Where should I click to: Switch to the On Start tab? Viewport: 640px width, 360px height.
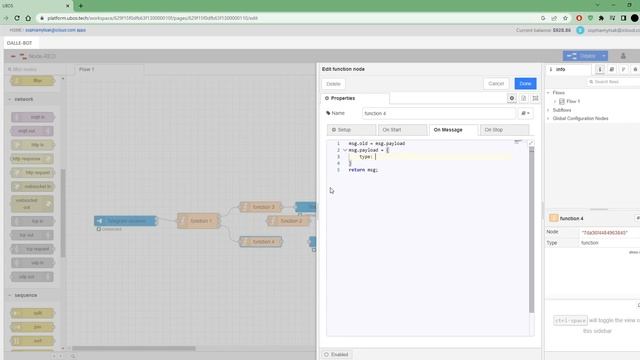pos(402,130)
